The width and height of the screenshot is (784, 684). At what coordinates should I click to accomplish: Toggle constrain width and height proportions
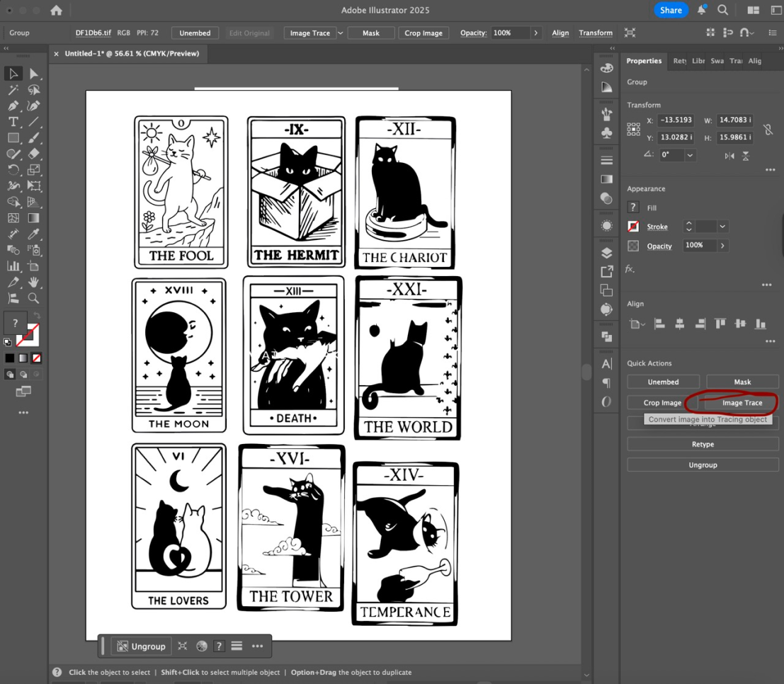click(767, 129)
